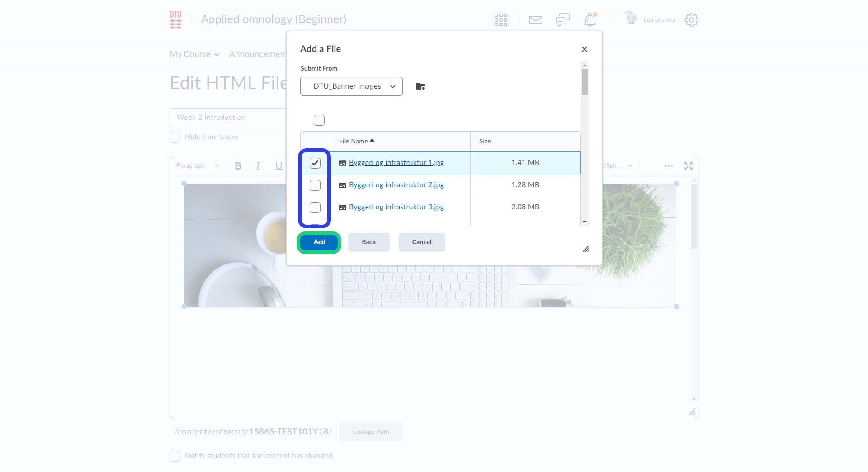Image resolution: width=868 pixels, height=472 pixels.
Task: Open the Paragraph format dropdown
Action: [198, 166]
